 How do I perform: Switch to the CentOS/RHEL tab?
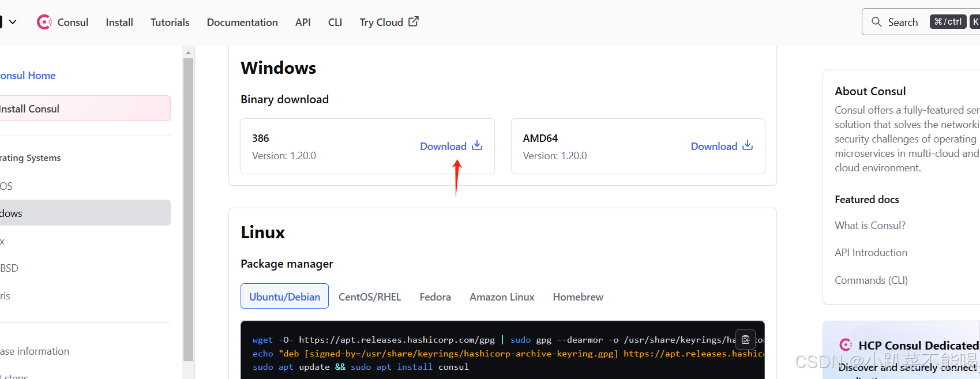370,297
